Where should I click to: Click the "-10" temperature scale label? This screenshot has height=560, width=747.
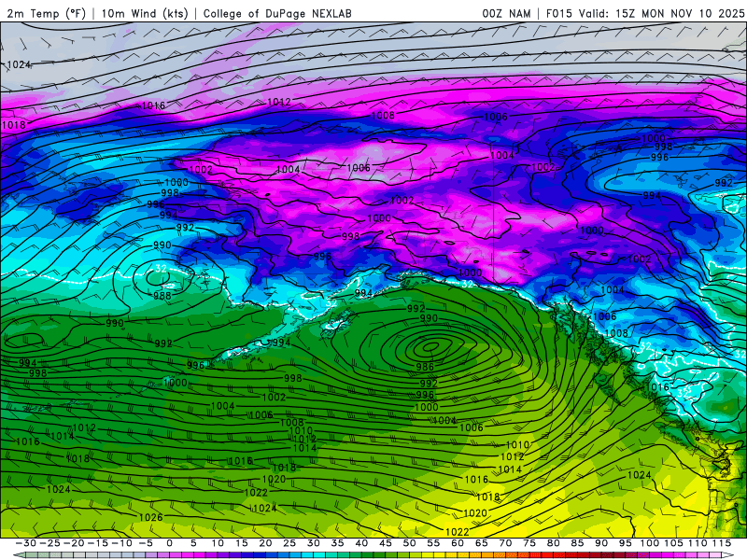pyautogui.click(x=121, y=543)
